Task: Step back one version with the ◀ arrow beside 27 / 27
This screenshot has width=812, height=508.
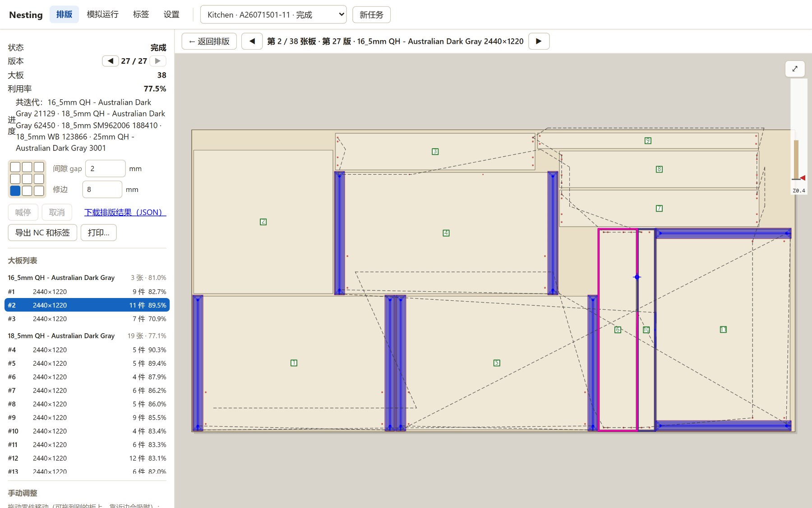Action: 111,61
